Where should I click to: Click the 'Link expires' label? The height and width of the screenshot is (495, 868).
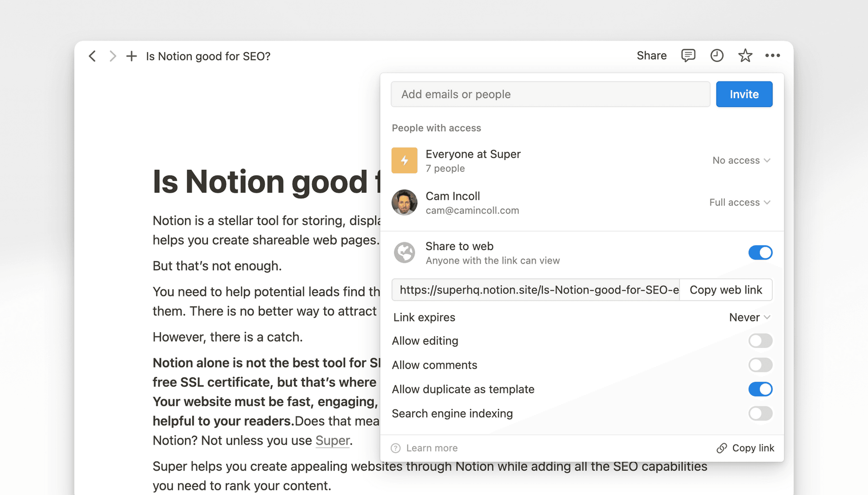424,317
